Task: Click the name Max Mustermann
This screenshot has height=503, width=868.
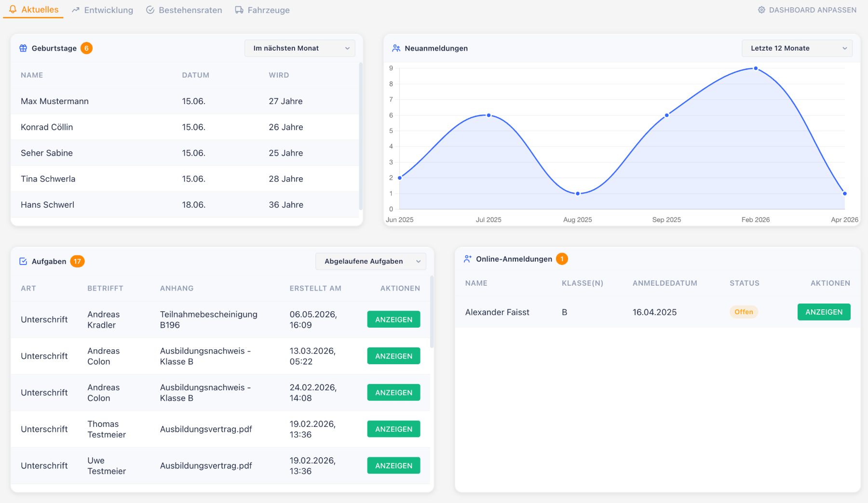Action: click(x=54, y=101)
